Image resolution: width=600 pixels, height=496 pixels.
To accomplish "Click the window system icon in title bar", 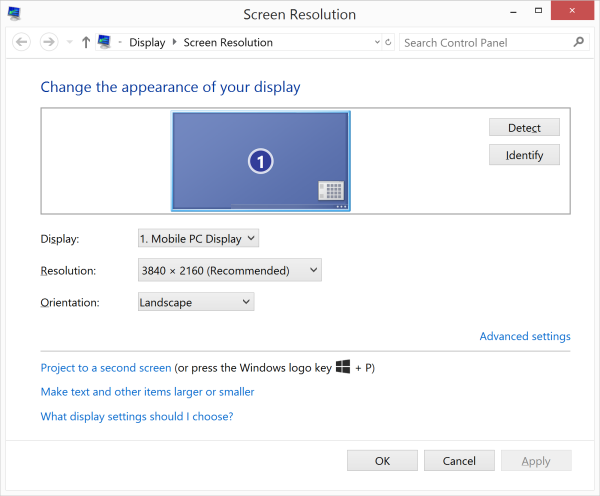I will [x=14, y=13].
